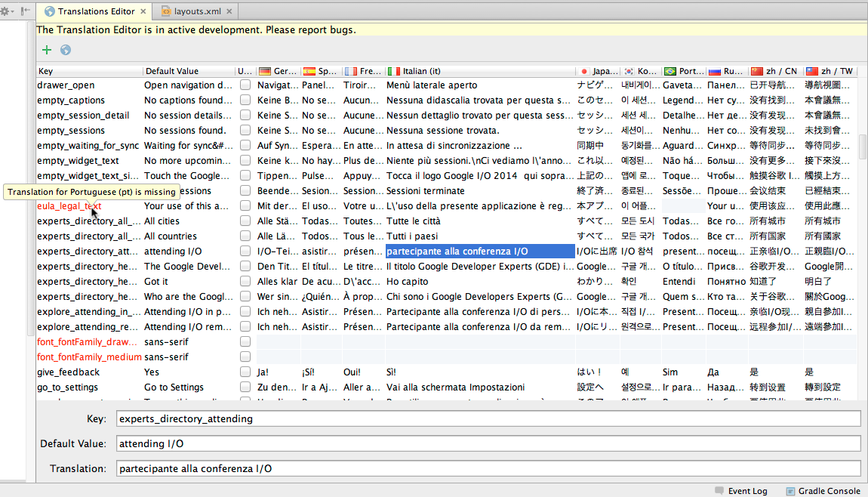Image resolution: width=868 pixels, height=497 pixels.
Task: Select the drawer_open key
Action: coord(66,85)
